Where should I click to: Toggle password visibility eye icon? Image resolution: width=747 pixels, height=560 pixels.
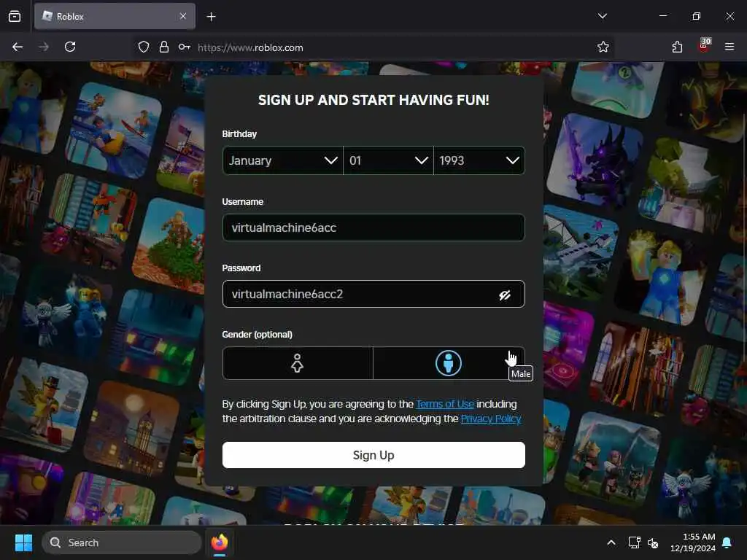click(505, 295)
